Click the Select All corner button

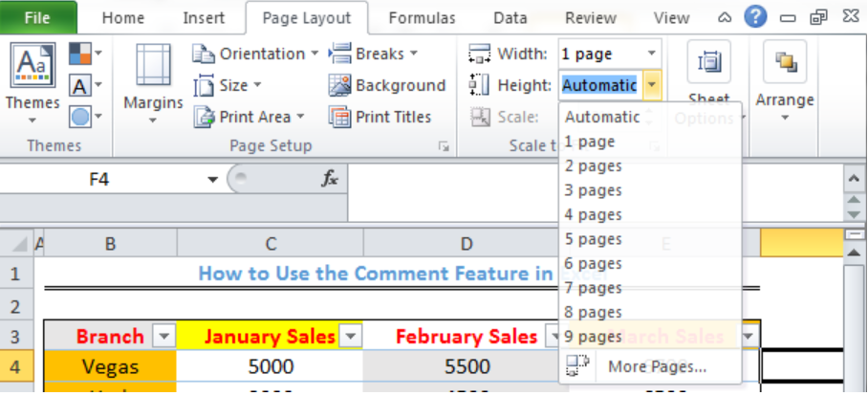pos(17,244)
